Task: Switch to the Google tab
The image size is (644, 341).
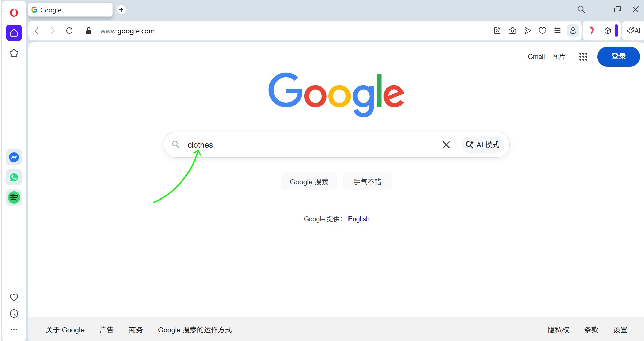Action: pos(70,10)
